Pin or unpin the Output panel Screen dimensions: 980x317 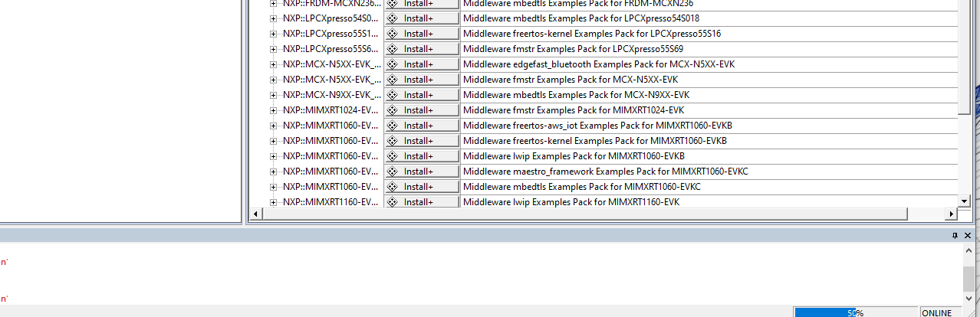pyautogui.click(x=955, y=235)
